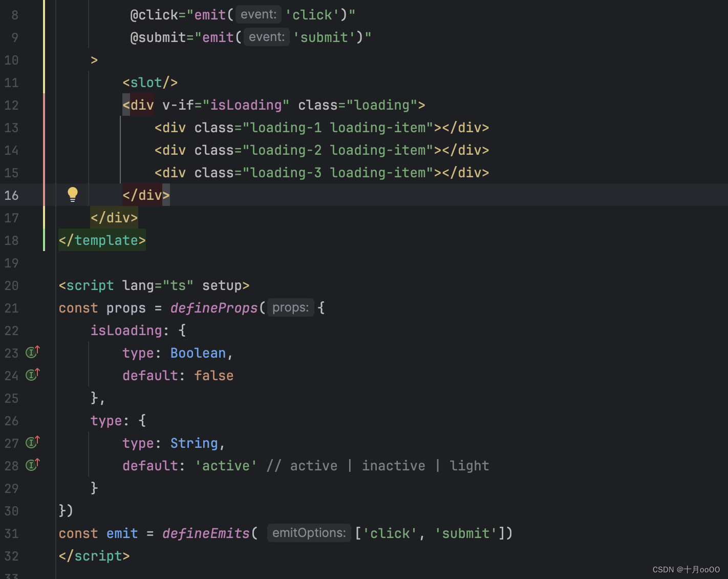Click implements gutter icon on line 27
The width and height of the screenshot is (728, 579).
tap(33, 442)
